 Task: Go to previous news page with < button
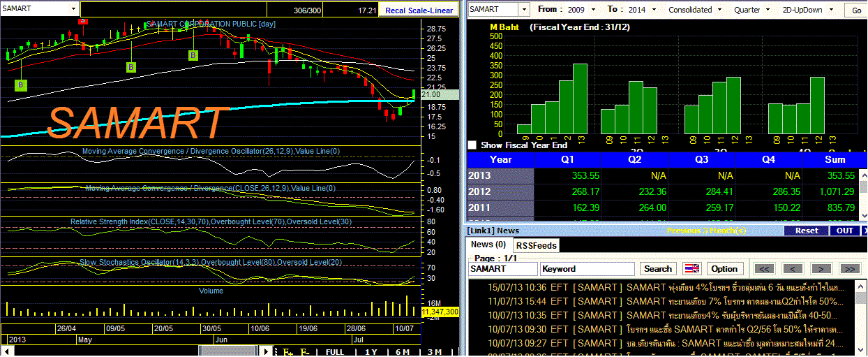792,269
